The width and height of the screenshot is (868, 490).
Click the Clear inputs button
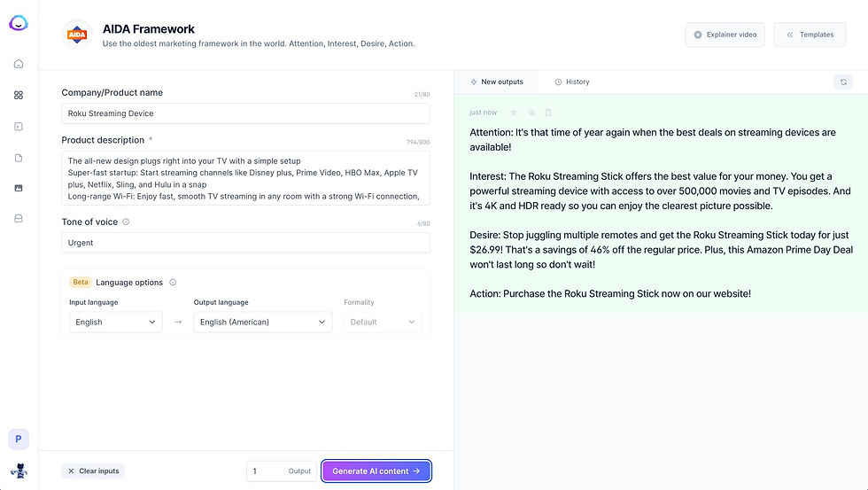(94, 471)
